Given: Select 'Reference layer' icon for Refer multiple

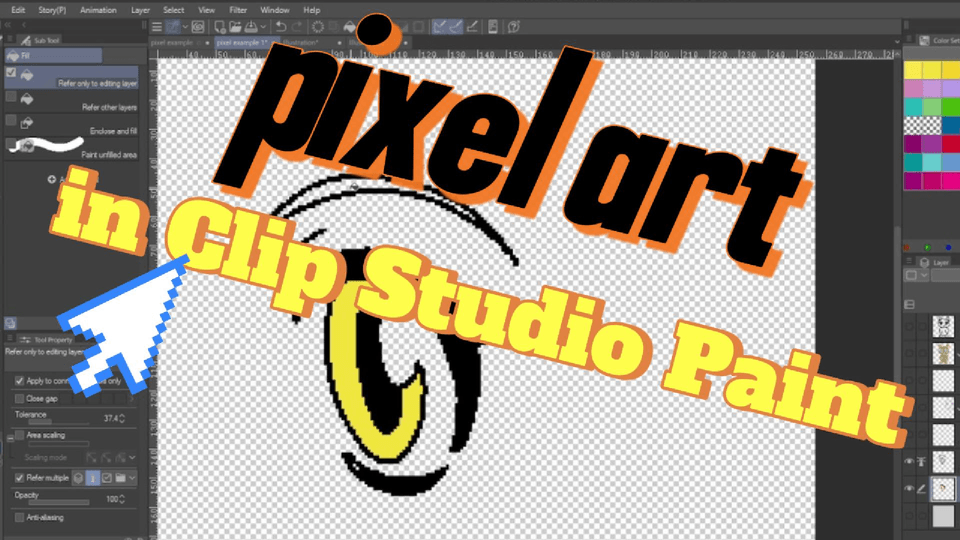Looking at the screenshot, I should tap(92, 478).
